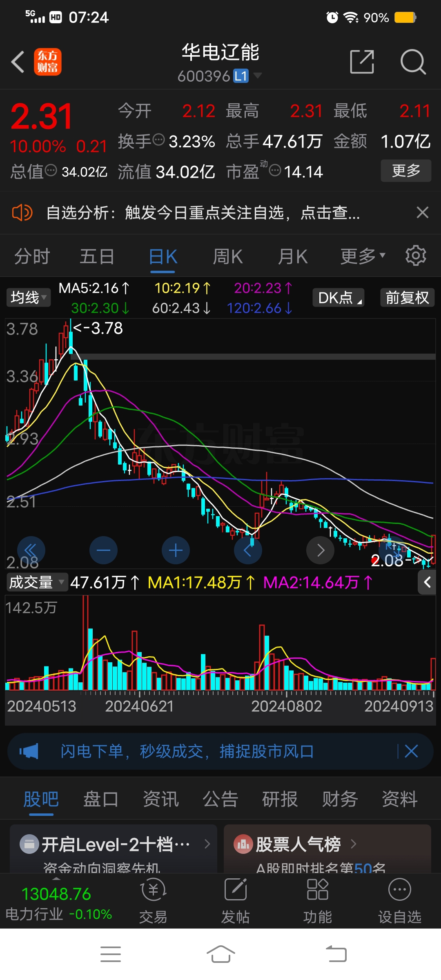Open the 成交量 indicator dropdown
The image size is (441, 980).
point(37,582)
